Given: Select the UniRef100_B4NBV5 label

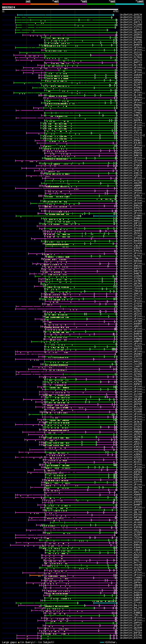Looking at the screenshot, I should tap(131, 595).
